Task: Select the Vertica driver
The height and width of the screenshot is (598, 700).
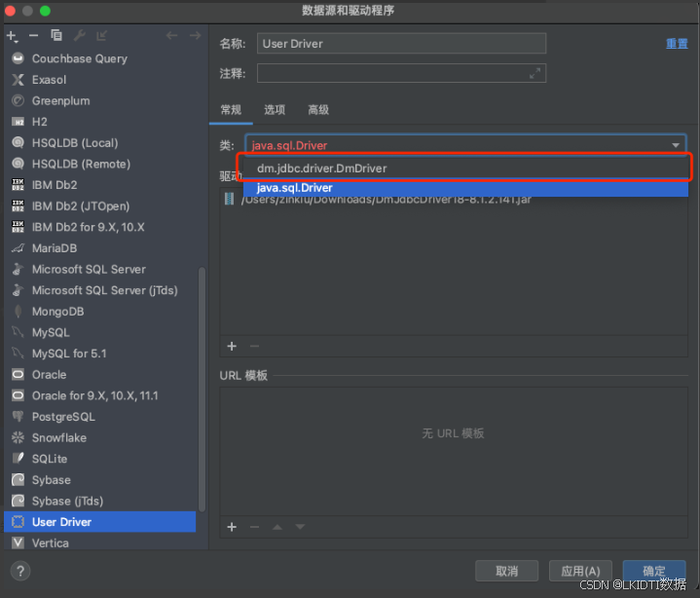Action: [100, 542]
